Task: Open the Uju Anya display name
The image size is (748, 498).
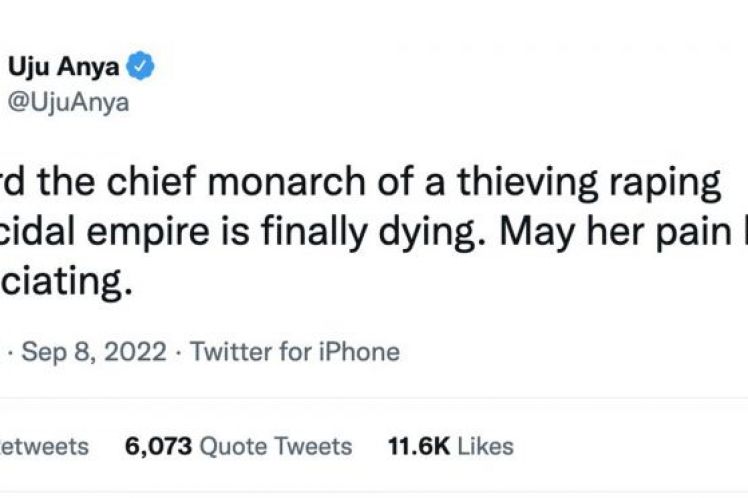Action: click(x=66, y=69)
